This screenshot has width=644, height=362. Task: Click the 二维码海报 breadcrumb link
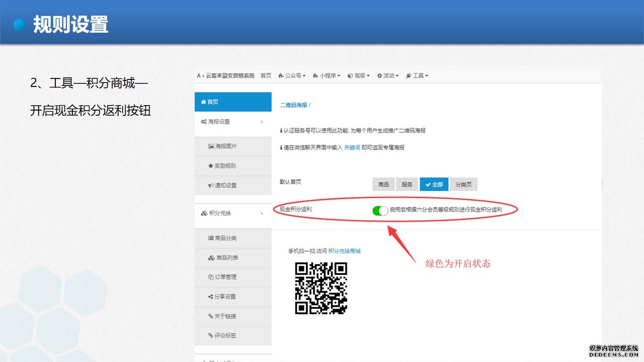pyautogui.click(x=293, y=105)
